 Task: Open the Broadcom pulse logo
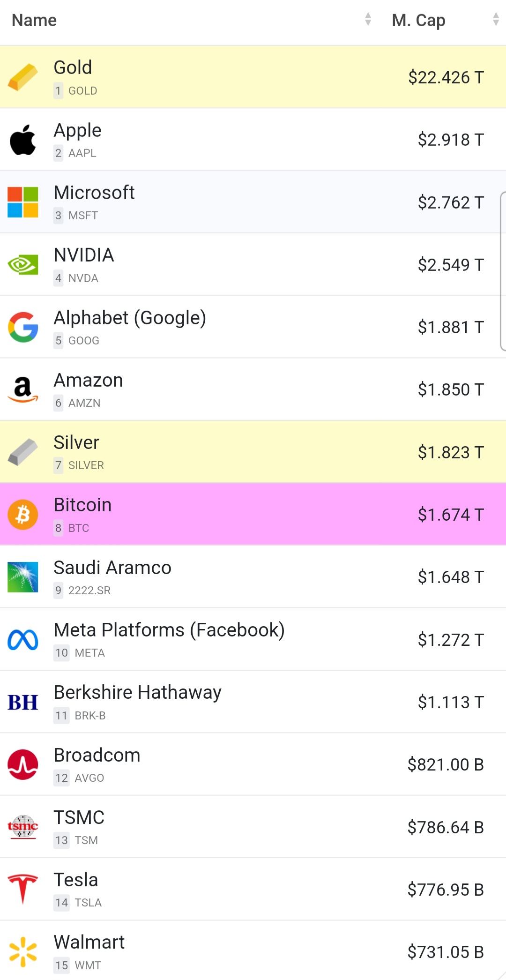(22, 764)
